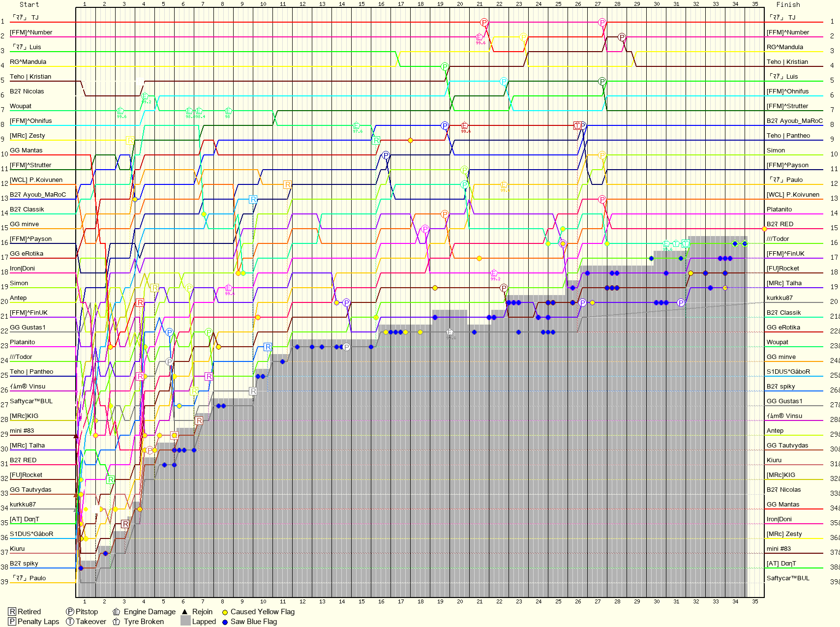
Task: Select '[FU]Rocket' in the Finish column
Action: pyautogui.click(x=783, y=269)
